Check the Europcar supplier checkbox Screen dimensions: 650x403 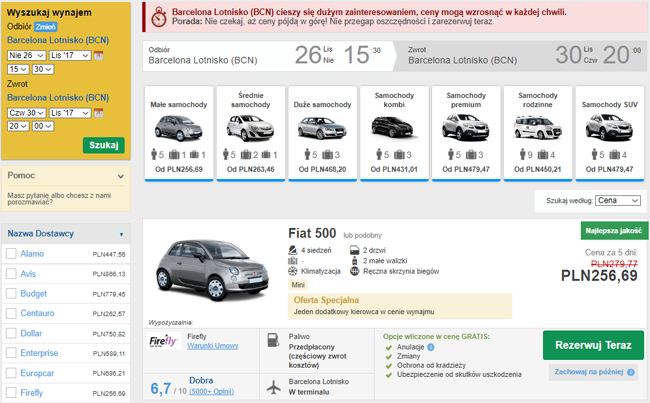pos(11,373)
